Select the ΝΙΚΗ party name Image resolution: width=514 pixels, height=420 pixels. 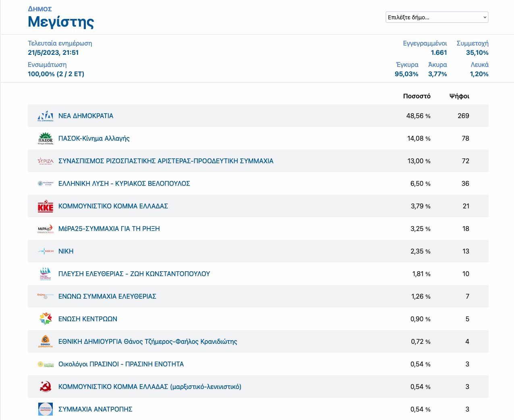tap(66, 251)
